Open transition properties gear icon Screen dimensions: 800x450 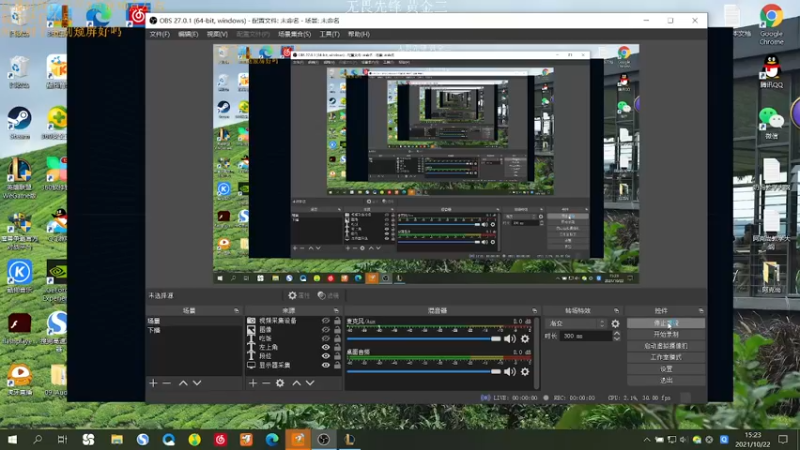pos(615,323)
